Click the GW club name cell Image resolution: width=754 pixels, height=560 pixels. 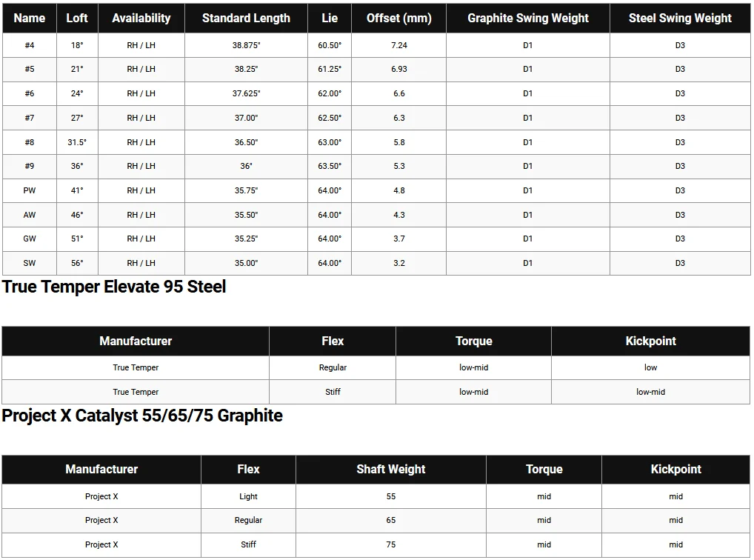point(30,239)
